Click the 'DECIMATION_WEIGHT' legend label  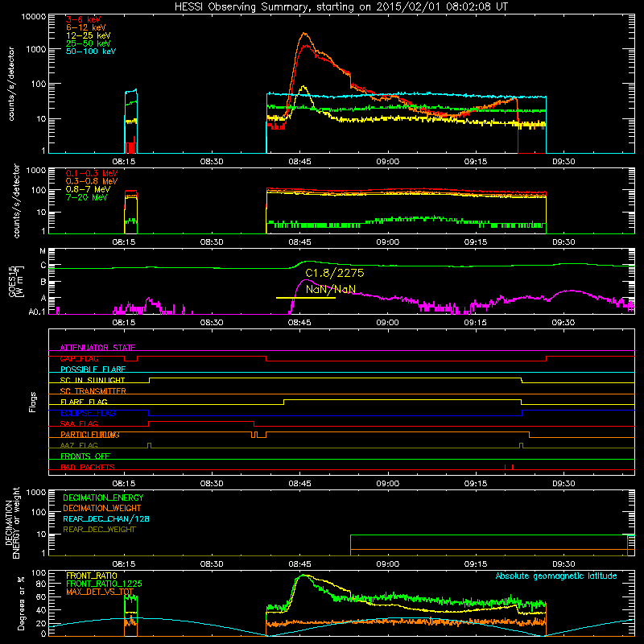[102, 508]
